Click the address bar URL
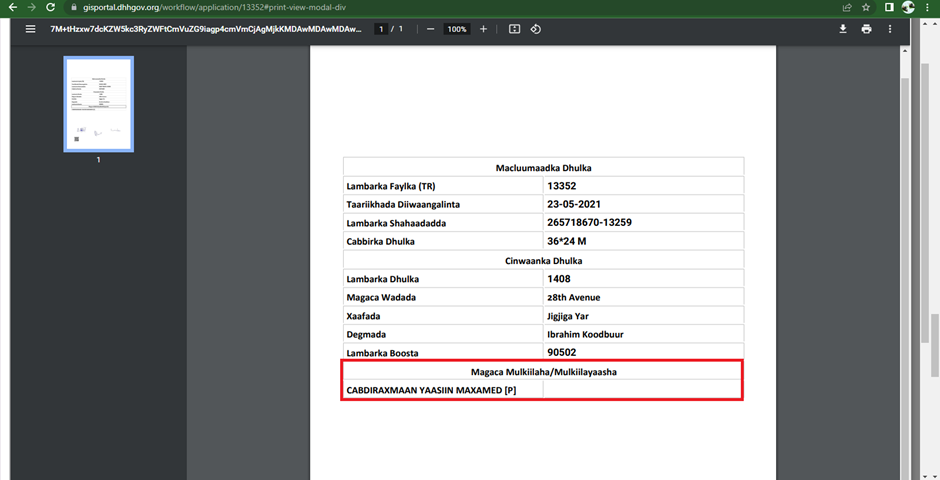Screen dimensions: 940x480 click(215, 8)
